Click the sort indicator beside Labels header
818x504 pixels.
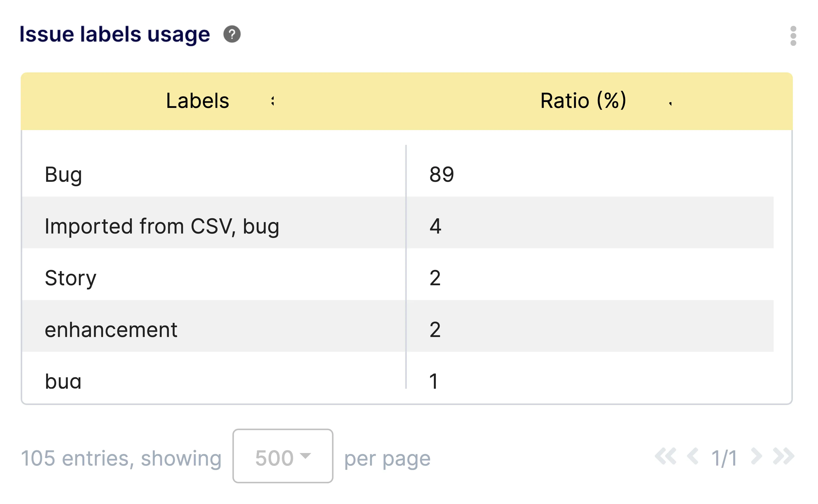pos(273,101)
